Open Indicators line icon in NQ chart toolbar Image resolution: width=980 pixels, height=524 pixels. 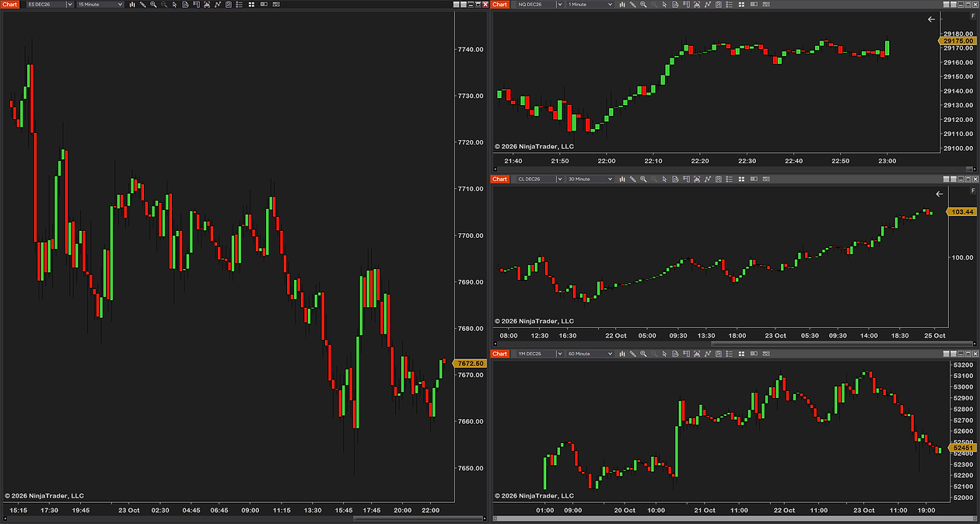[x=708, y=5]
